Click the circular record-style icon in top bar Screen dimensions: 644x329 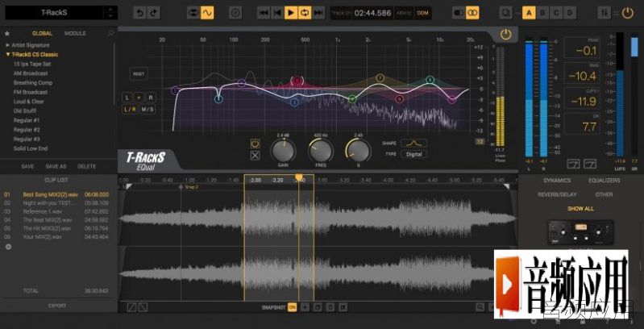tap(235, 13)
